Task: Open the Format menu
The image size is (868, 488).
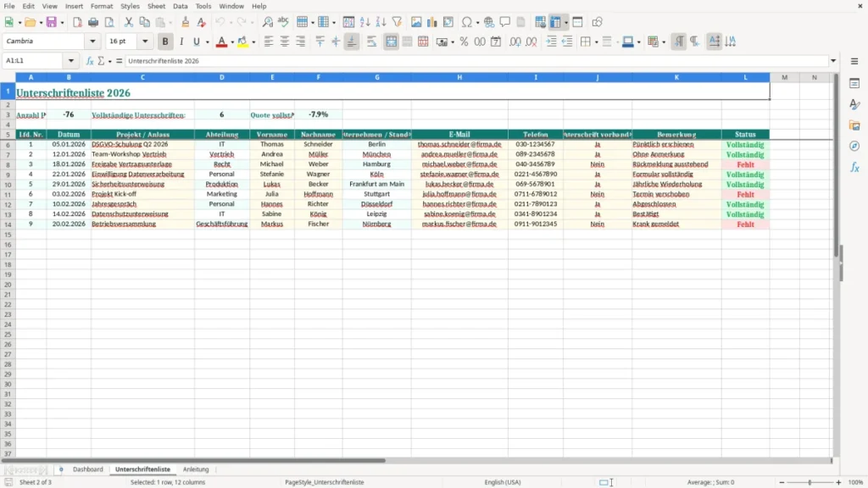Action: click(102, 6)
